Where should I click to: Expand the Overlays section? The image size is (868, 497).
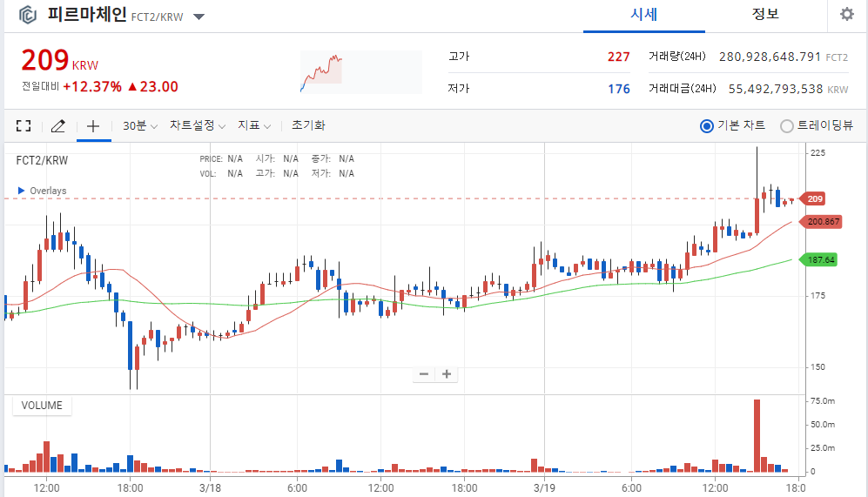pos(42,191)
